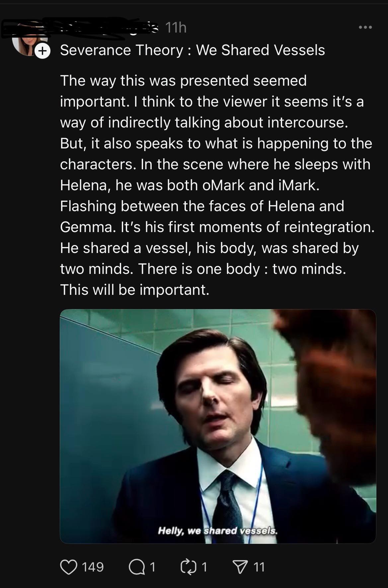Open the three-dot more options menu

tap(365, 27)
